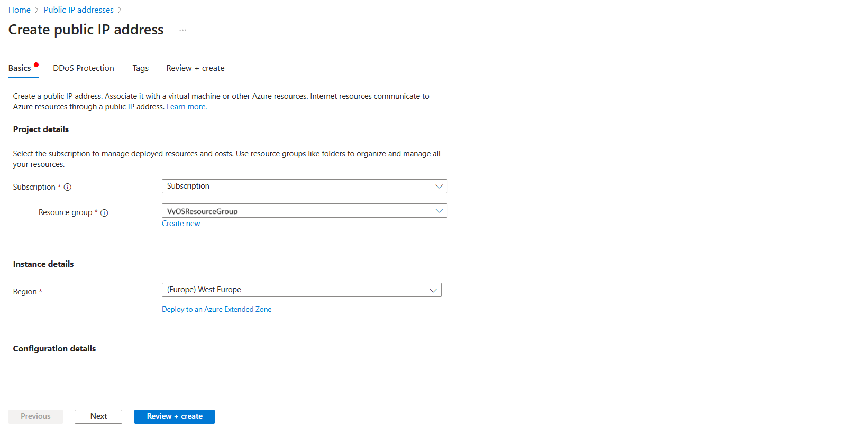The height and width of the screenshot is (428, 868).
Task: Switch to the DDoS Protection tab
Action: 84,68
